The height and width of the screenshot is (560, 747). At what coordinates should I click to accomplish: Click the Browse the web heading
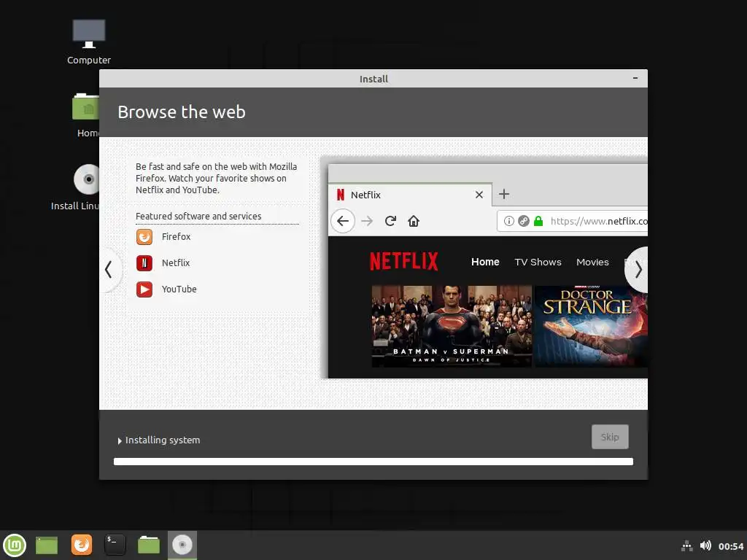pos(182,112)
